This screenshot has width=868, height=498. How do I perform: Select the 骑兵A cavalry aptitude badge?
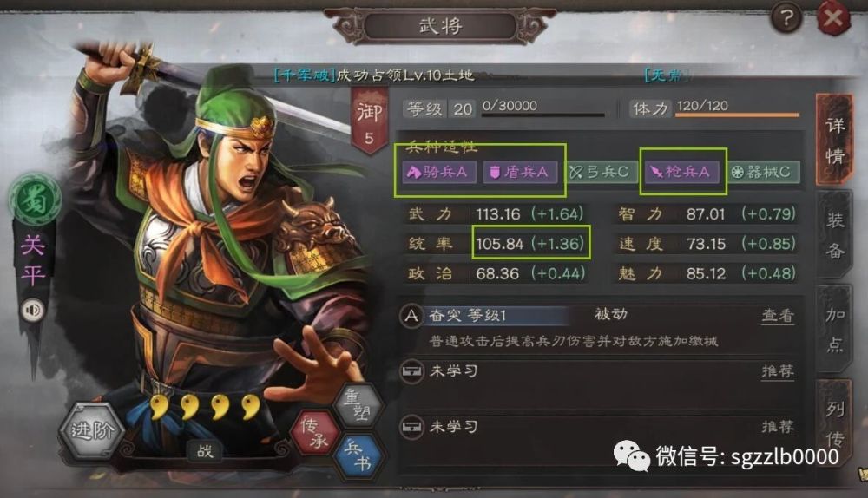click(438, 172)
